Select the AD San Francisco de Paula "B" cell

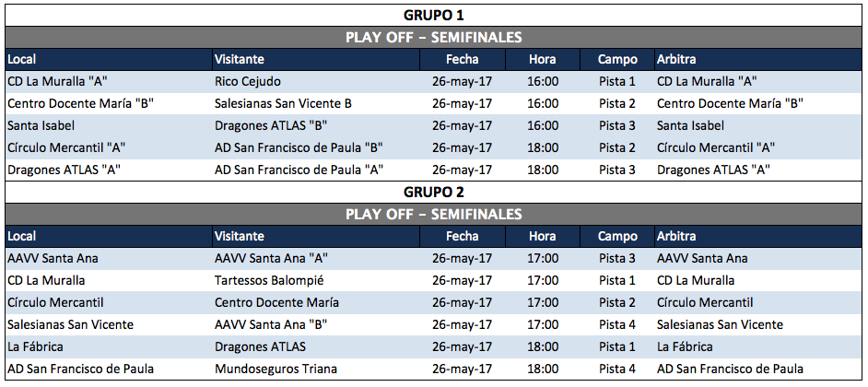pos(299,147)
